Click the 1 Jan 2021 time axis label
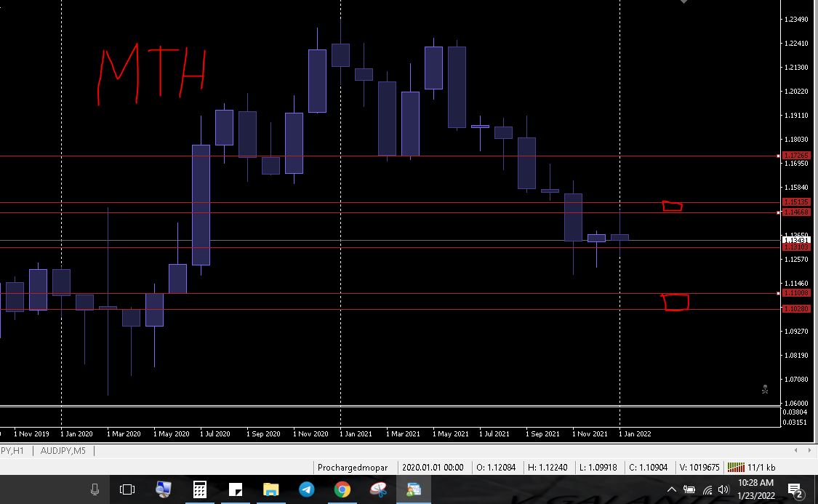 click(356, 433)
